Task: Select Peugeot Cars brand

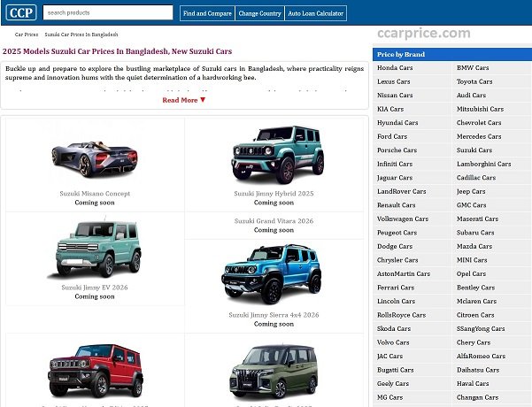Action: (397, 233)
